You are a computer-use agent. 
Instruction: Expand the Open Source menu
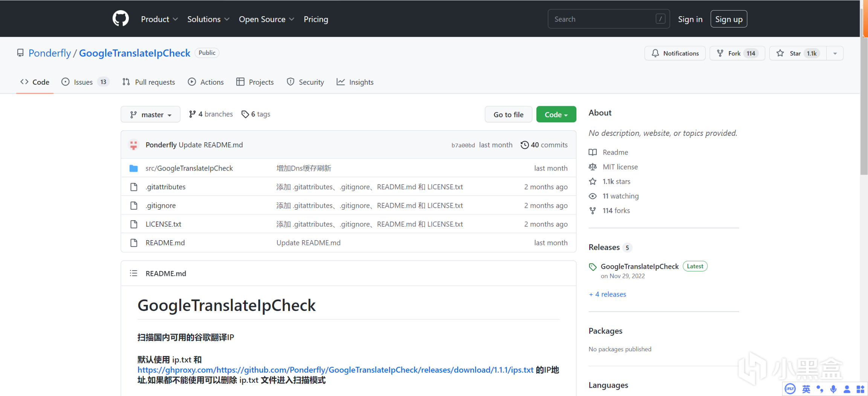click(x=267, y=19)
